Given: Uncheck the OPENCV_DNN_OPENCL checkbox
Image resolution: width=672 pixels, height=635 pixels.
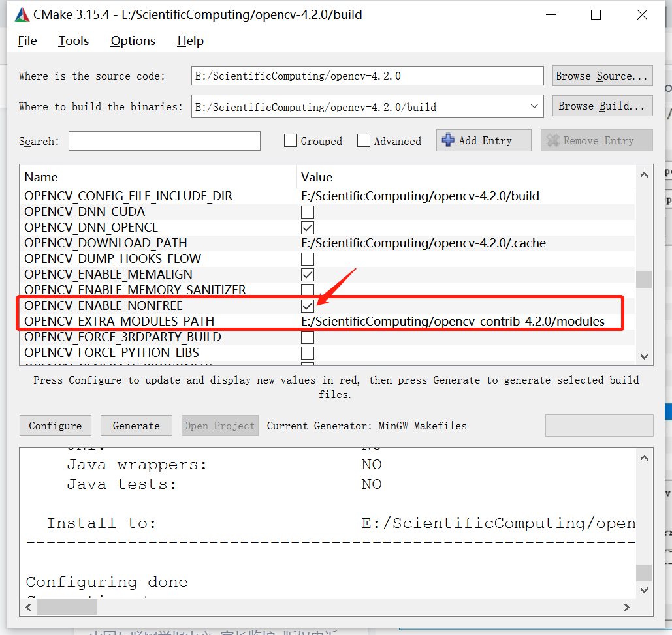Looking at the screenshot, I should [308, 227].
